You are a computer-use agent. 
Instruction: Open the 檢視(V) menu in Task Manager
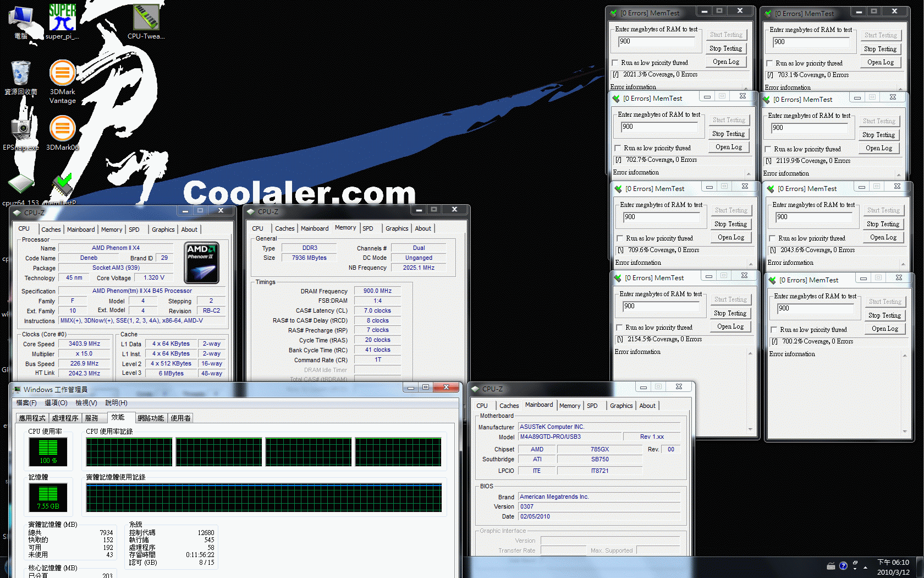click(x=86, y=403)
